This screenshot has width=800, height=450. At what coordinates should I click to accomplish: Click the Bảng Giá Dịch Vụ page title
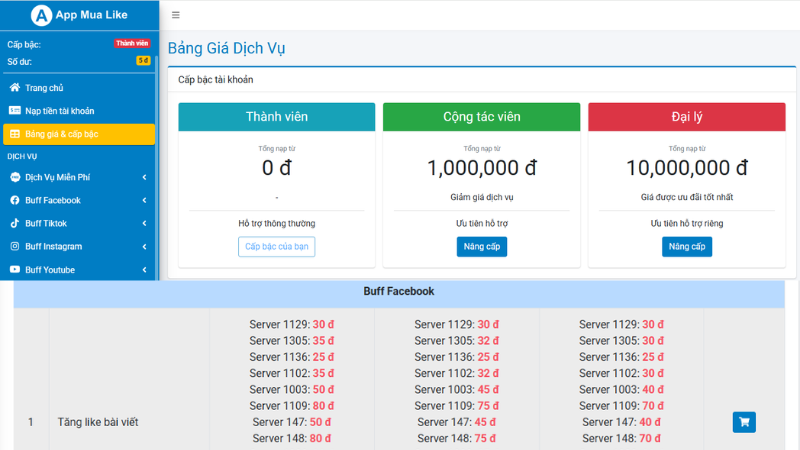coord(227,48)
